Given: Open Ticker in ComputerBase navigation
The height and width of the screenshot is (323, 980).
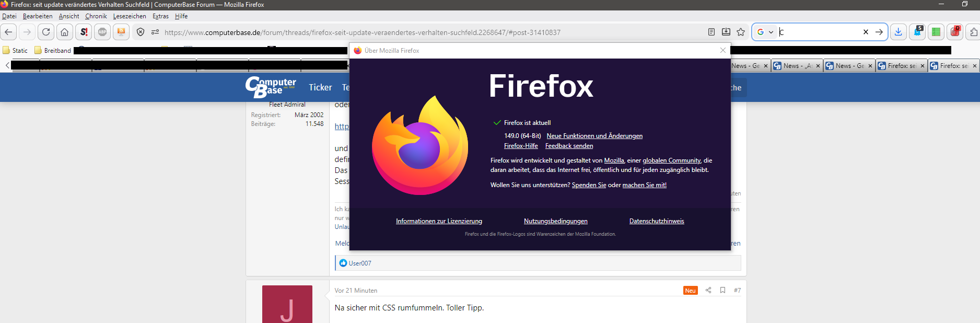Looking at the screenshot, I should click(x=320, y=87).
